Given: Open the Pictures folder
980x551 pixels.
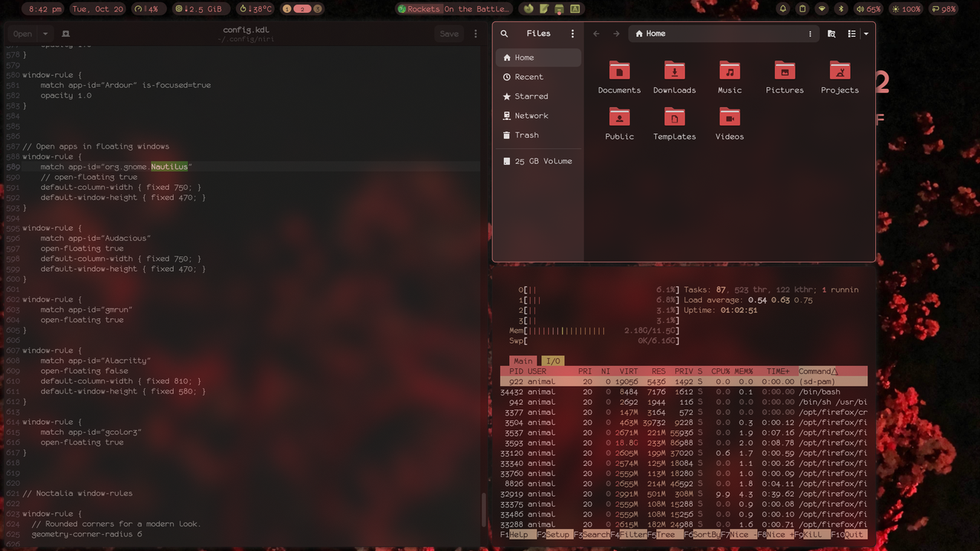Looking at the screenshot, I should click(785, 77).
